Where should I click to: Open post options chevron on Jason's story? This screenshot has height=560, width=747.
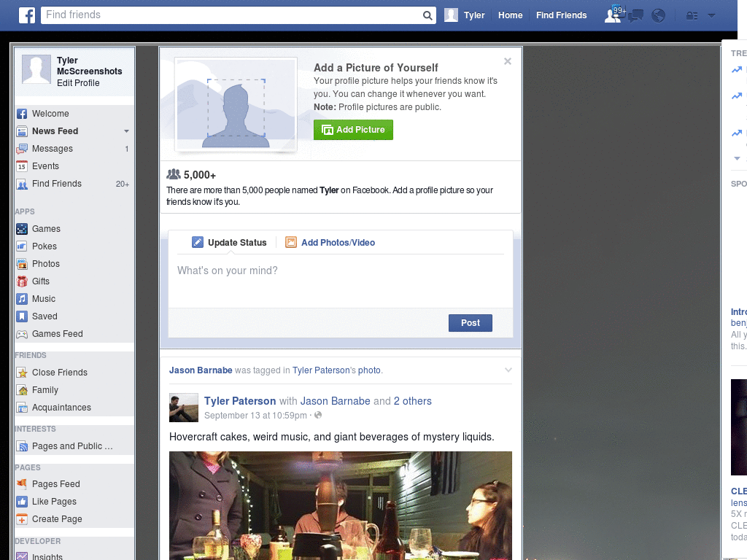click(508, 370)
